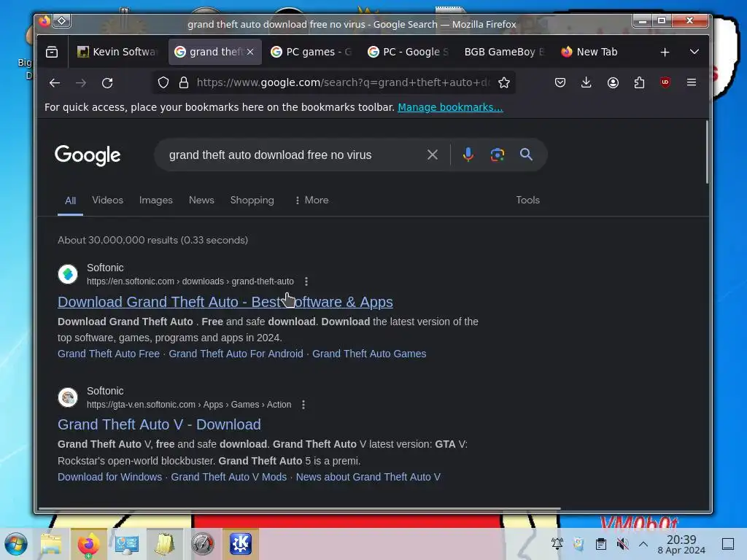Open the Firefox View recent browsing button
Image resolution: width=747 pixels, height=560 pixels.
click(x=52, y=52)
